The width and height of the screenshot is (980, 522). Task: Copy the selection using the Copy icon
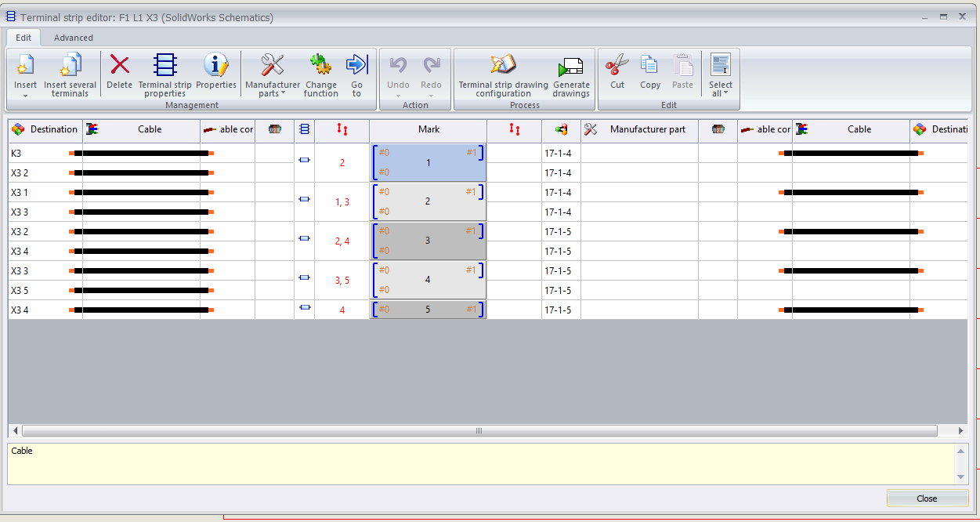[x=649, y=66]
